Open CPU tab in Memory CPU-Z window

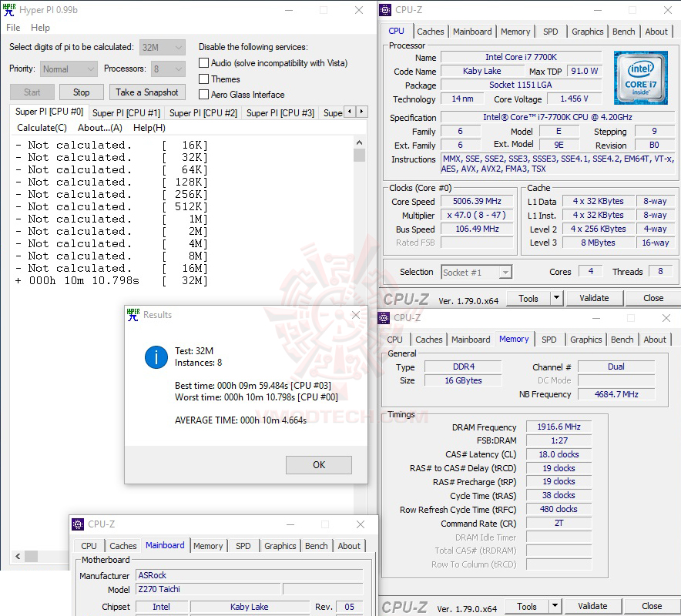point(394,340)
